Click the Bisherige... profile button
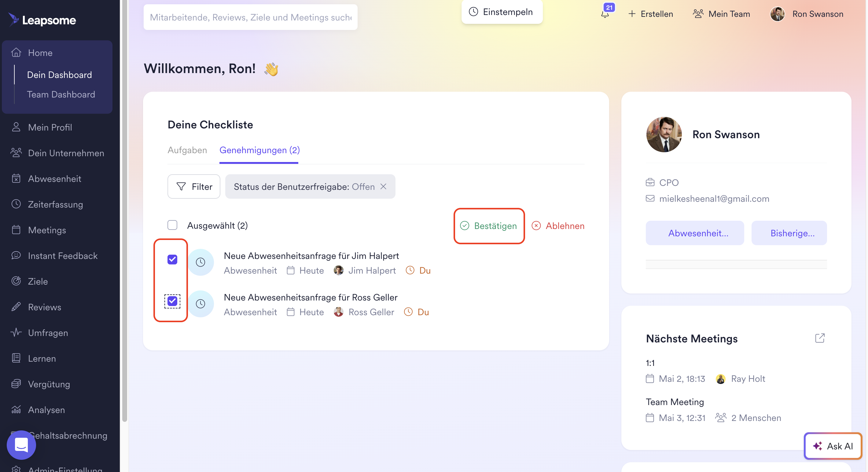The height and width of the screenshot is (472, 868). tap(789, 233)
